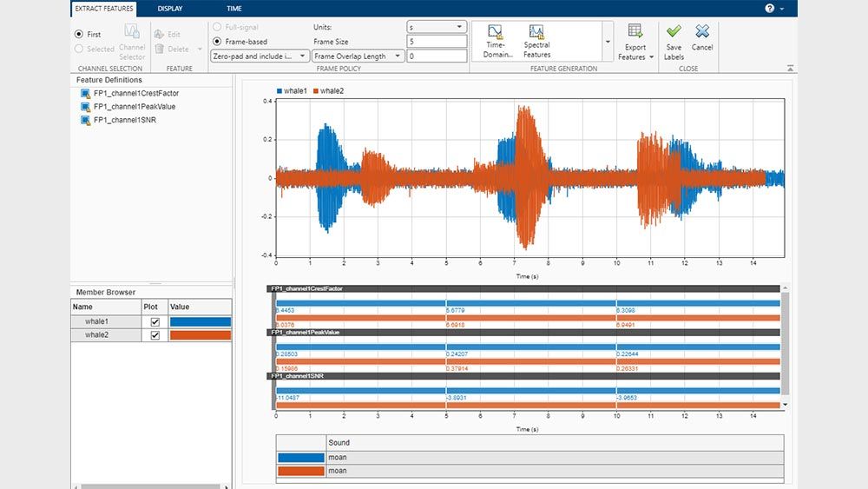Select the First channel radio button

tap(79, 35)
